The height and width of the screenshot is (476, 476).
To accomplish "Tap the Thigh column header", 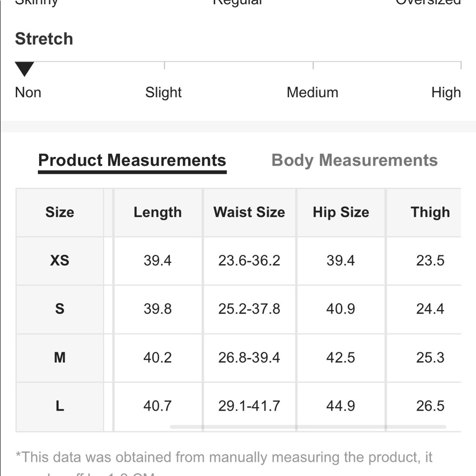I will pyautogui.click(x=430, y=212).
